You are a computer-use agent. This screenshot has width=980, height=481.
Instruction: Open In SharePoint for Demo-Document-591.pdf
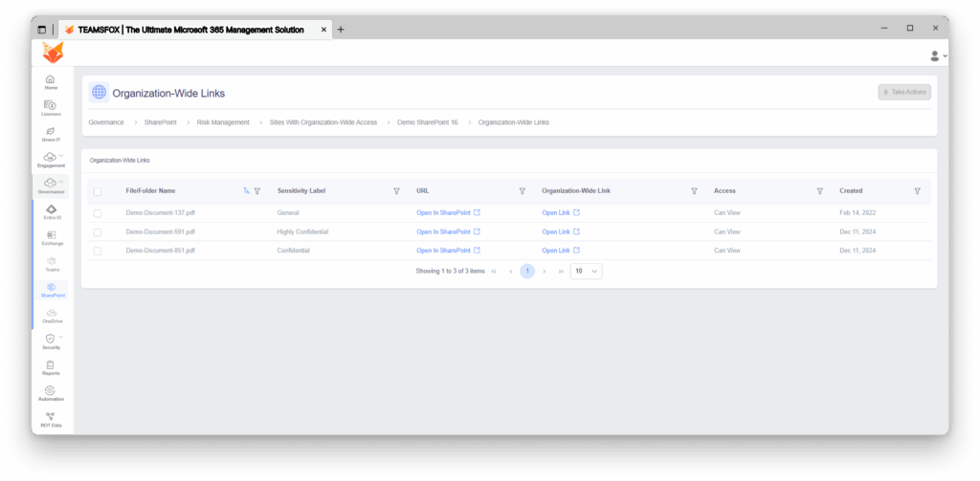[x=448, y=231]
